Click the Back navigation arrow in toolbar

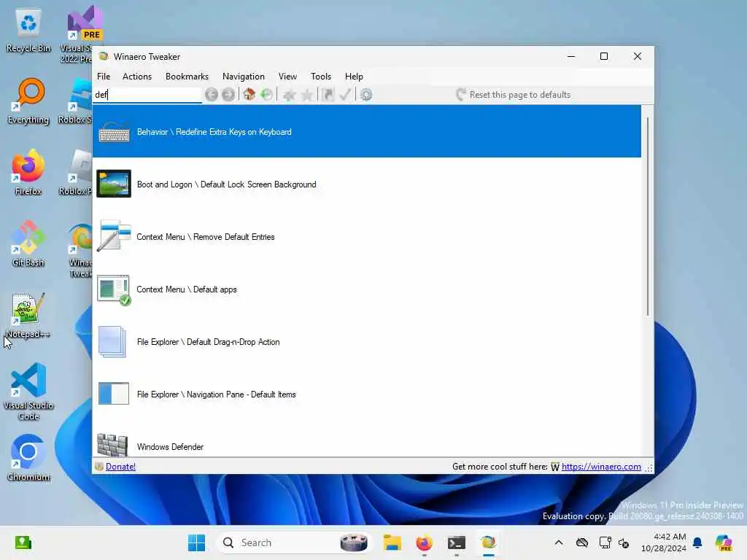click(212, 95)
